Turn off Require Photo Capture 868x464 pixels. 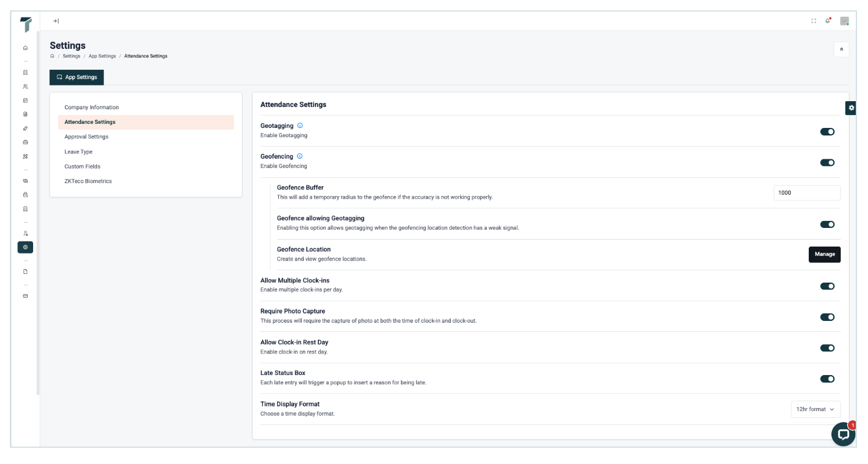(827, 317)
